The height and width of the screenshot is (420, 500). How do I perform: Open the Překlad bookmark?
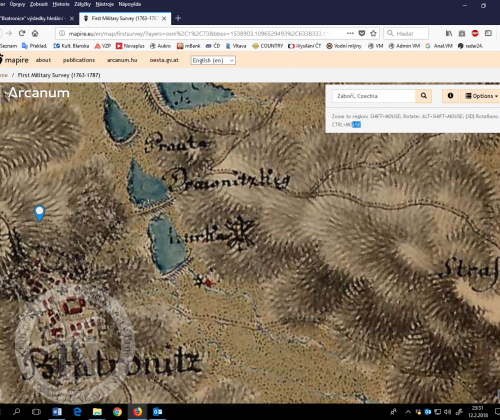tap(34, 46)
